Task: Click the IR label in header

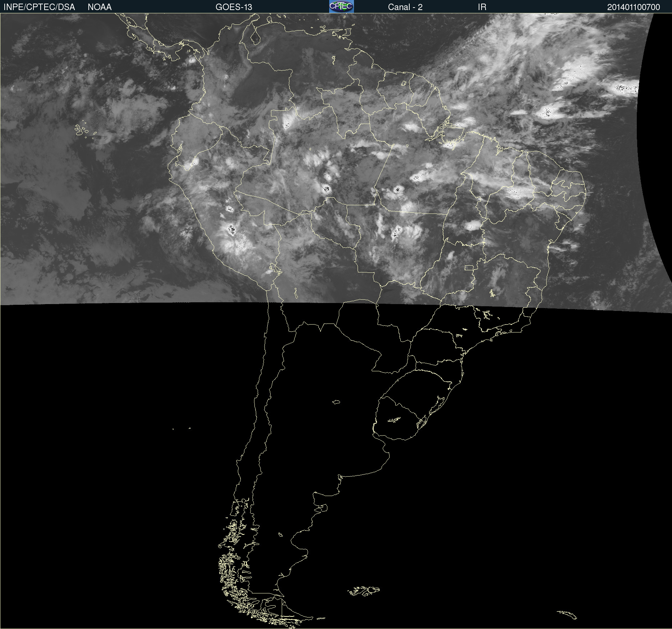Action: click(482, 7)
